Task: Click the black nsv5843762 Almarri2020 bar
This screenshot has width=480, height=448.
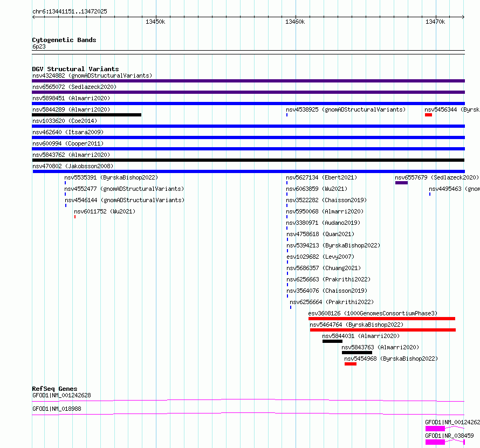Action: point(248,160)
